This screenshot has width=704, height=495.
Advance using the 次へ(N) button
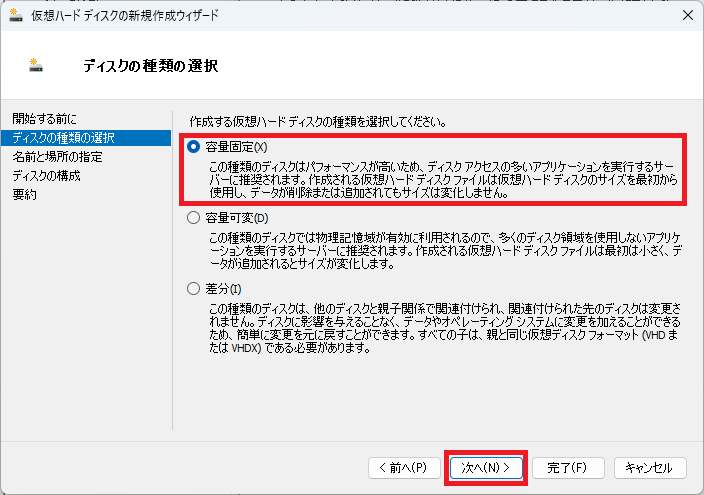tap(486, 468)
